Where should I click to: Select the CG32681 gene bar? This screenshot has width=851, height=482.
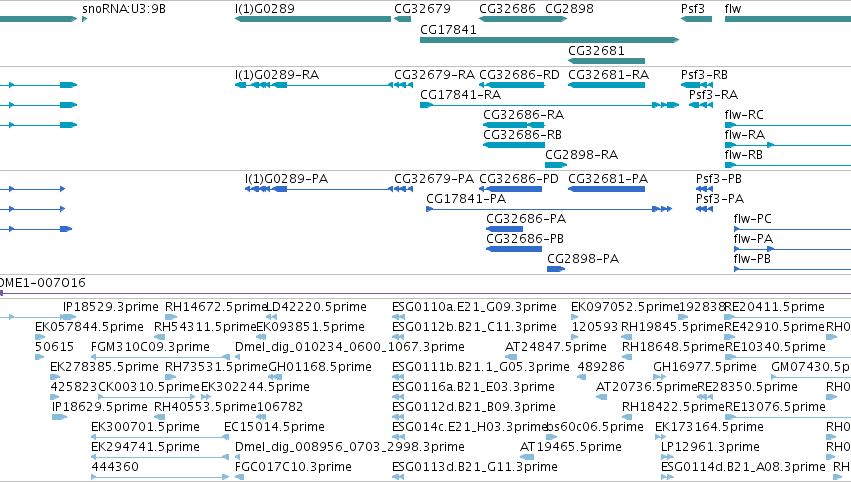(606, 61)
